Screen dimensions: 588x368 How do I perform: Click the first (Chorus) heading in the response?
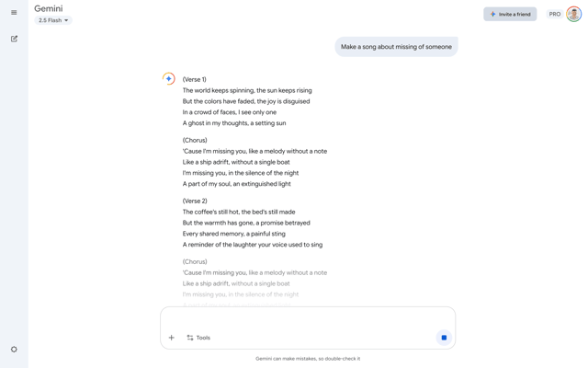(x=195, y=140)
